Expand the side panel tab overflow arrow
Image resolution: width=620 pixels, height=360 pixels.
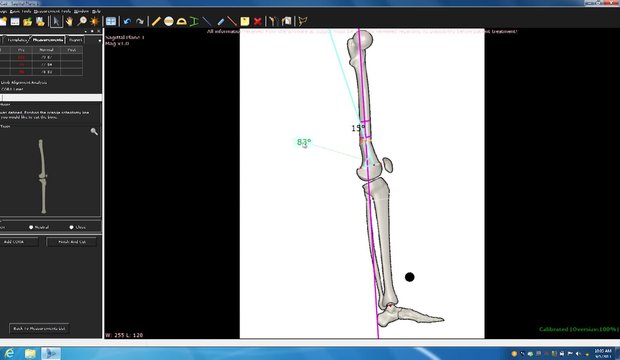coord(99,40)
